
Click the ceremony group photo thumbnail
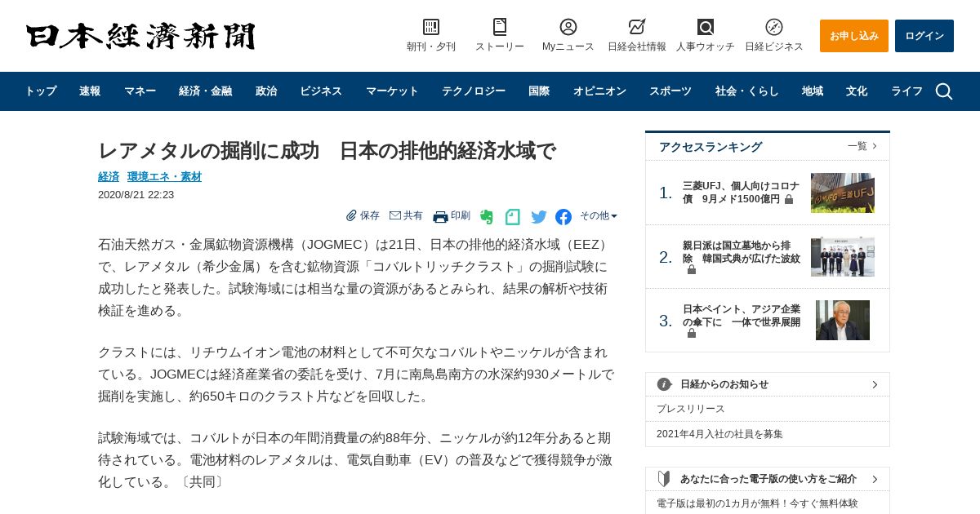pos(843,257)
